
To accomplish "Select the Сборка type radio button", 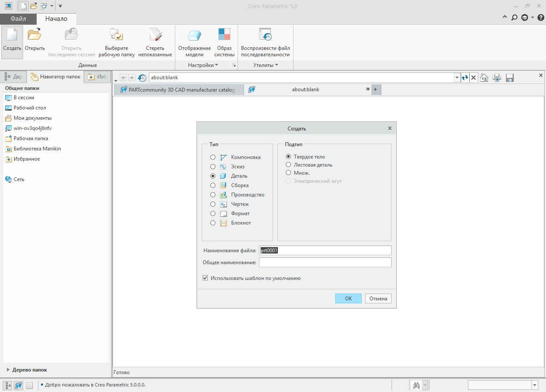I will [213, 185].
